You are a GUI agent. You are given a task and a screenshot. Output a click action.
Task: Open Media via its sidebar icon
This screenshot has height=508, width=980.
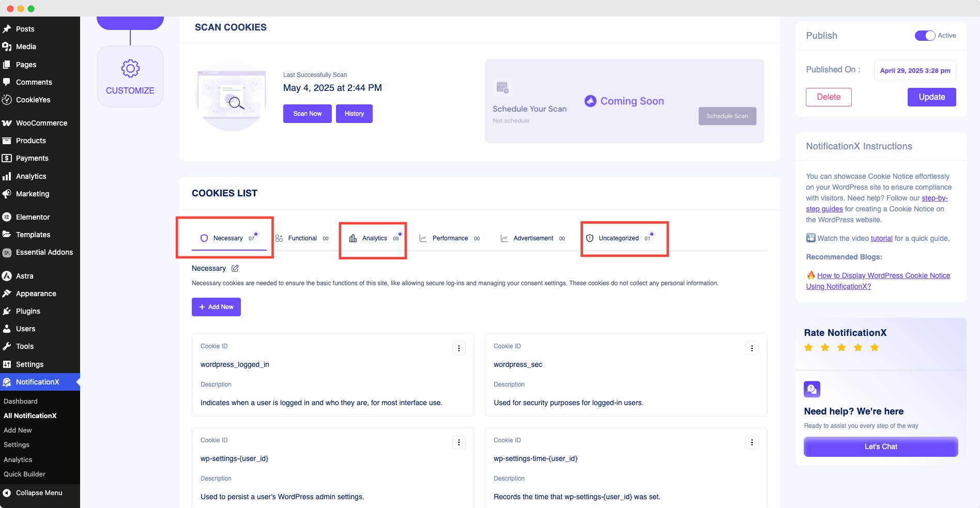(7, 47)
